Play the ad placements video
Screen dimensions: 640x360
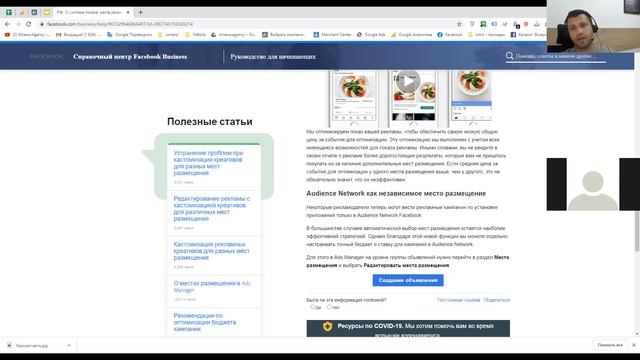[408, 81]
